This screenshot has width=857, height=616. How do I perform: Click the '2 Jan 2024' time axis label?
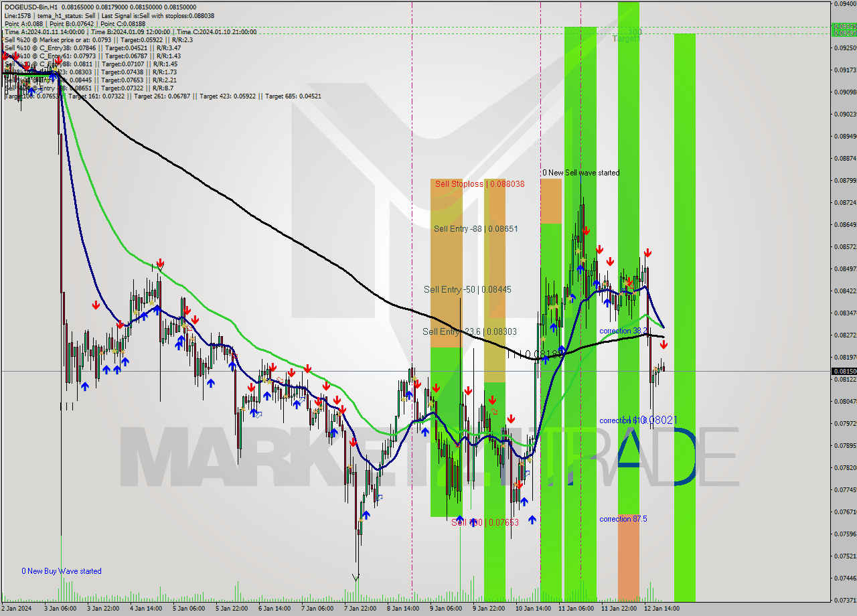tap(16, 609)
